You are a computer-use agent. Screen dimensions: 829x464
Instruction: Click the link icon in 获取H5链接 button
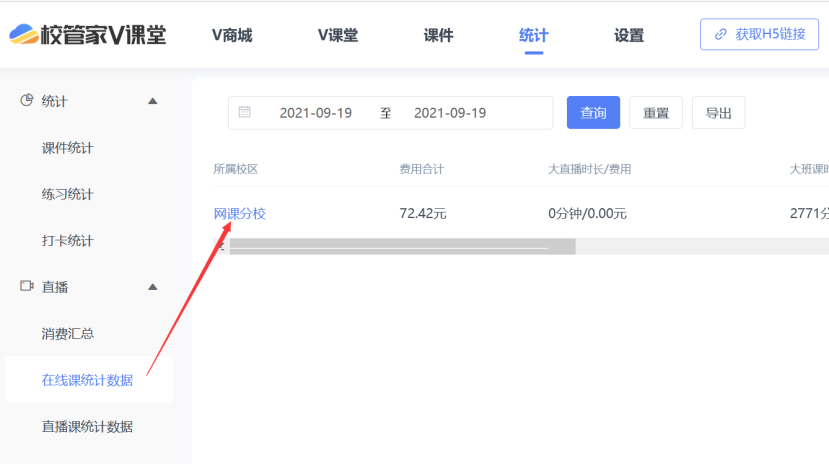click(720, 34)
